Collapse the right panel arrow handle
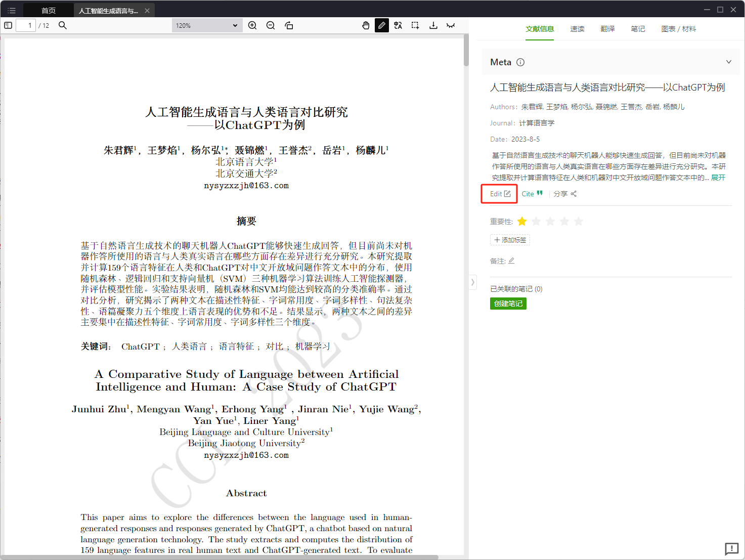 pos(473,282)
